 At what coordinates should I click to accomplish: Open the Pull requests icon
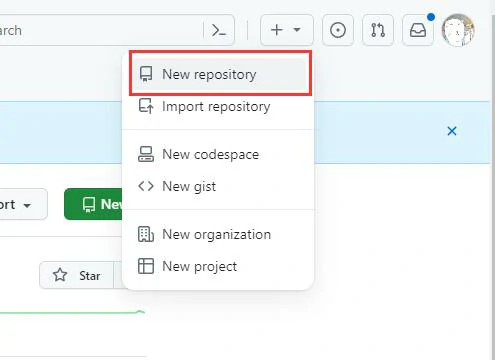378,30
